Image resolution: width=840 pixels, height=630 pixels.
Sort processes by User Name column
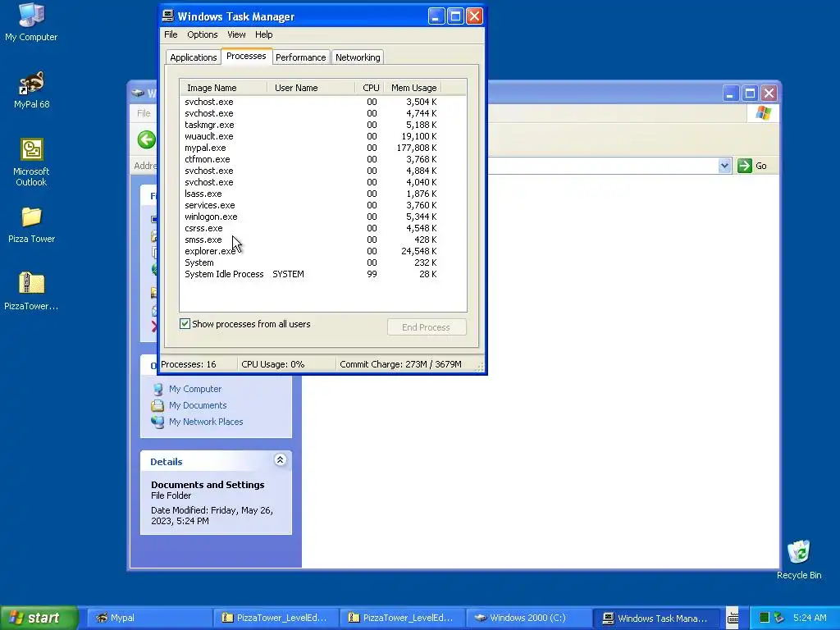(310, 88)
